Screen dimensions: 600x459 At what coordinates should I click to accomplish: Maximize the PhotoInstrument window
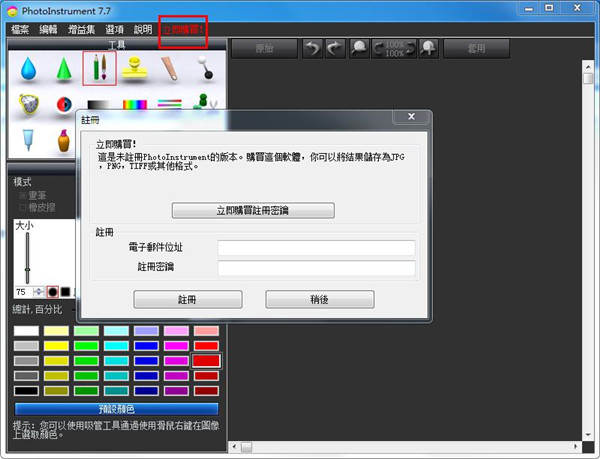(x=549, y=8)
